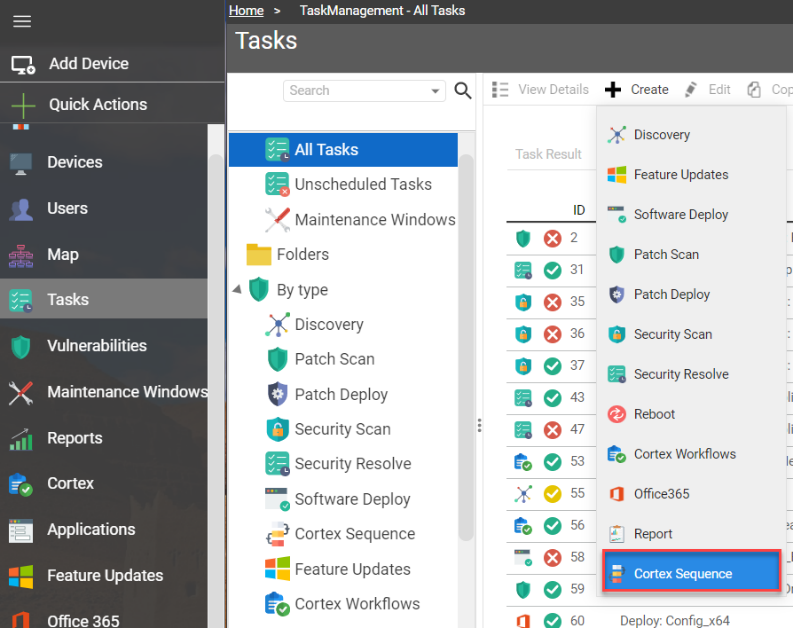The width and height of the screenshot is (793, 628).
Task: Click the Quick Actions plus icon
Action: coord(23,105)
